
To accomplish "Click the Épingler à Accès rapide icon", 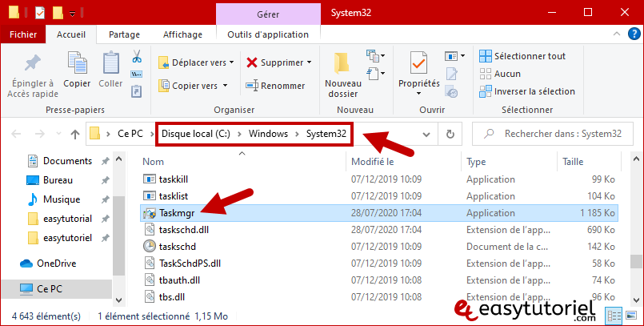I will [33, 63].
